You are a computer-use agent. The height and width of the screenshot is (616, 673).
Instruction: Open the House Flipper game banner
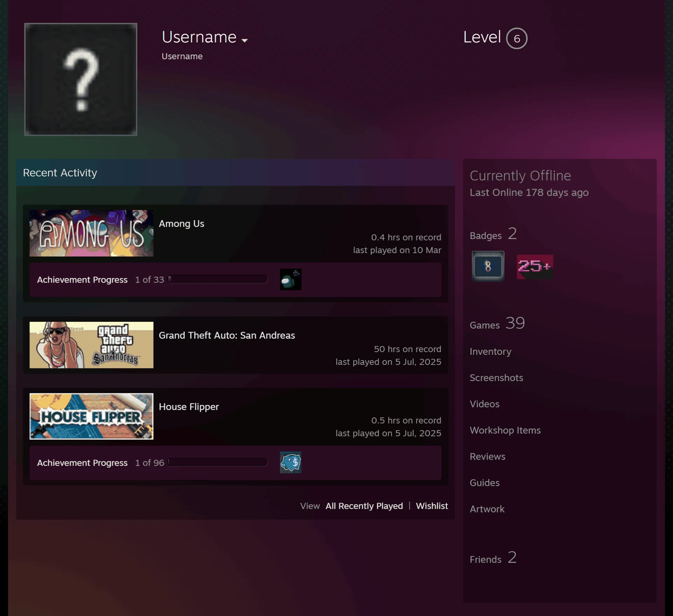pos(91,416)
